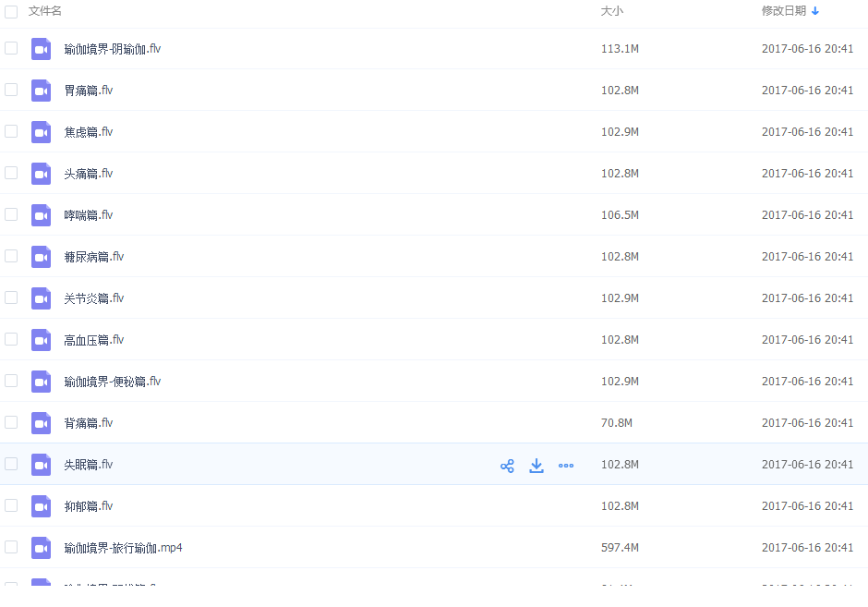Click the 106.5M size value

click(x=620, y=215)
